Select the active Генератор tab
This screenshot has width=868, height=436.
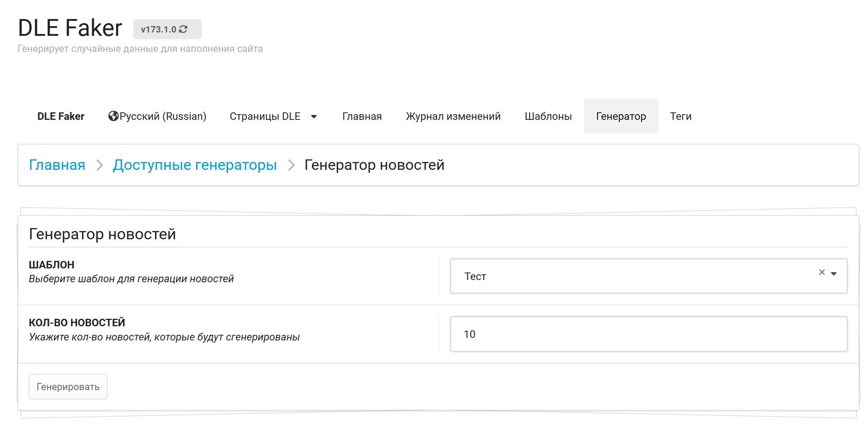pos(621,116)
